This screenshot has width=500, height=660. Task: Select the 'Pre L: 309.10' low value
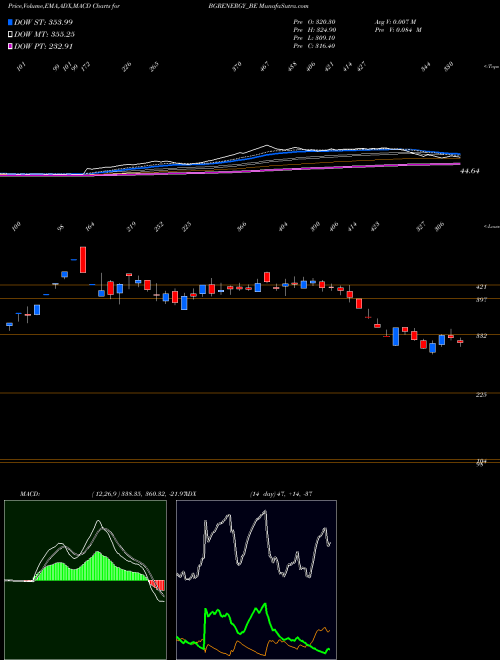coord(314,38)
